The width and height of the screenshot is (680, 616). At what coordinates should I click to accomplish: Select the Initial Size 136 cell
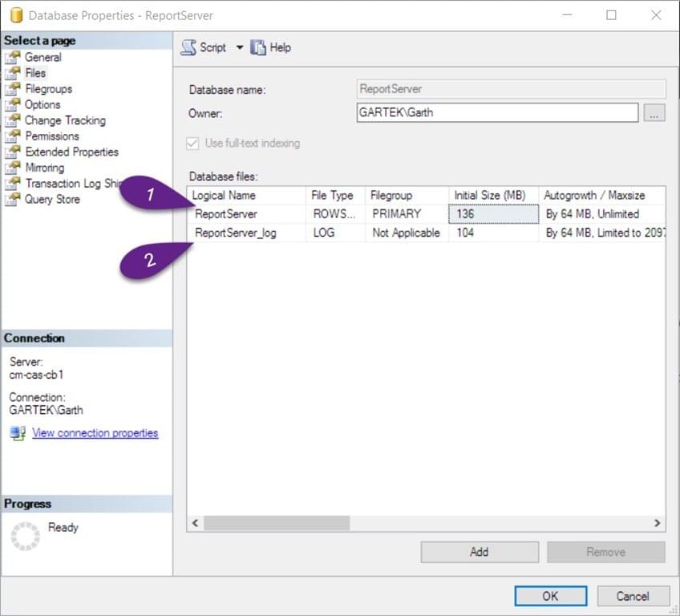pyautogui.click(x=493, y=214)
